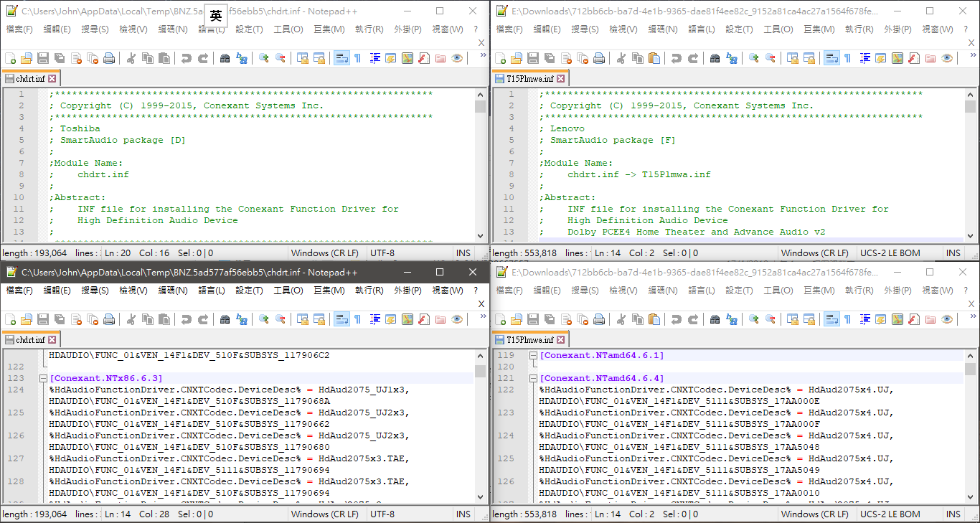The height and width of the screenshot is (523, 980).
Task: Click Cut scissors icon in top-left window
Action: 131,58
